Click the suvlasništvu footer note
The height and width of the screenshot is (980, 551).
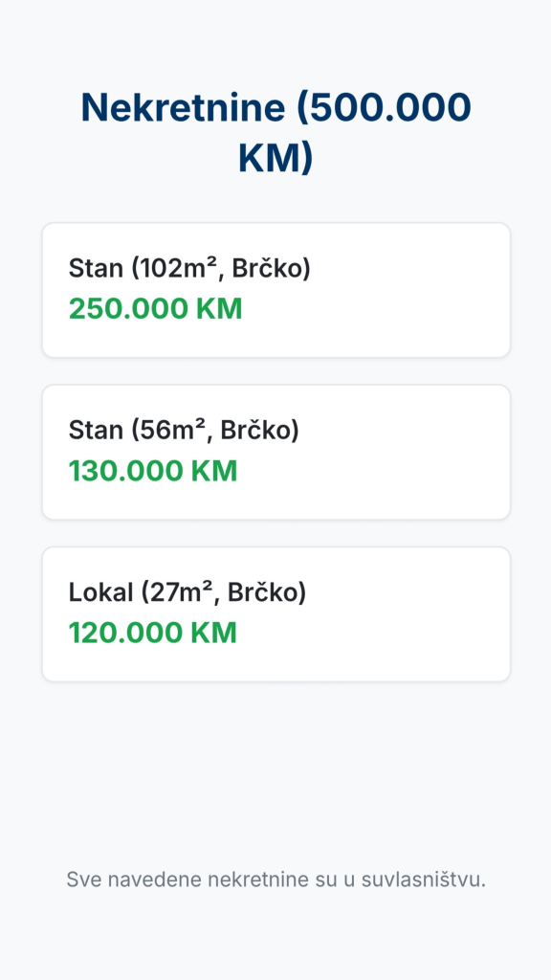tap(276, 880)
